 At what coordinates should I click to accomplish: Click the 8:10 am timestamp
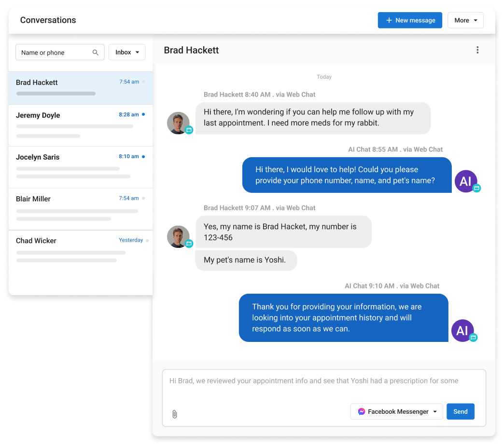129,156
